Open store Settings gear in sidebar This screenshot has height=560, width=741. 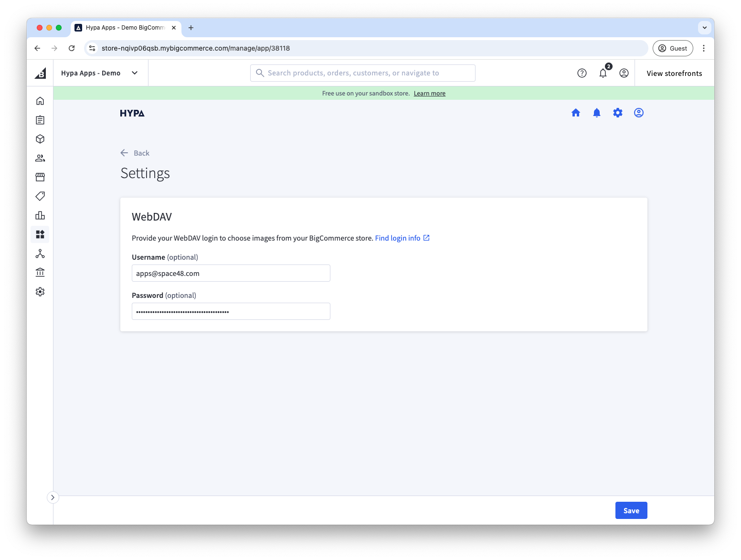(x=40, y=292)
